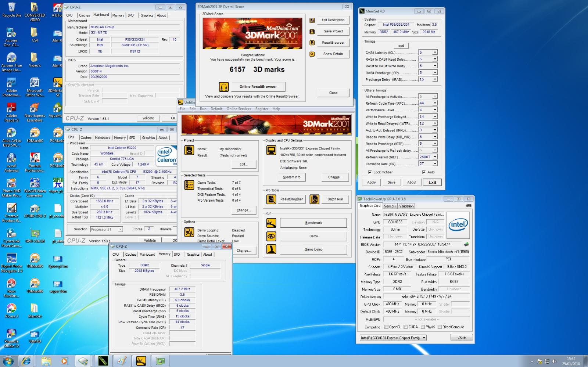Viewport: 588px width, 367px height.
Task: Click the Save button in MemSet
Action: pyautogui.click(x=392, y=183)
